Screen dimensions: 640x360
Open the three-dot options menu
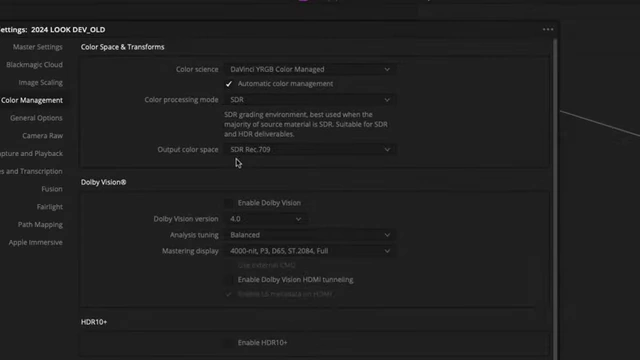548,29
